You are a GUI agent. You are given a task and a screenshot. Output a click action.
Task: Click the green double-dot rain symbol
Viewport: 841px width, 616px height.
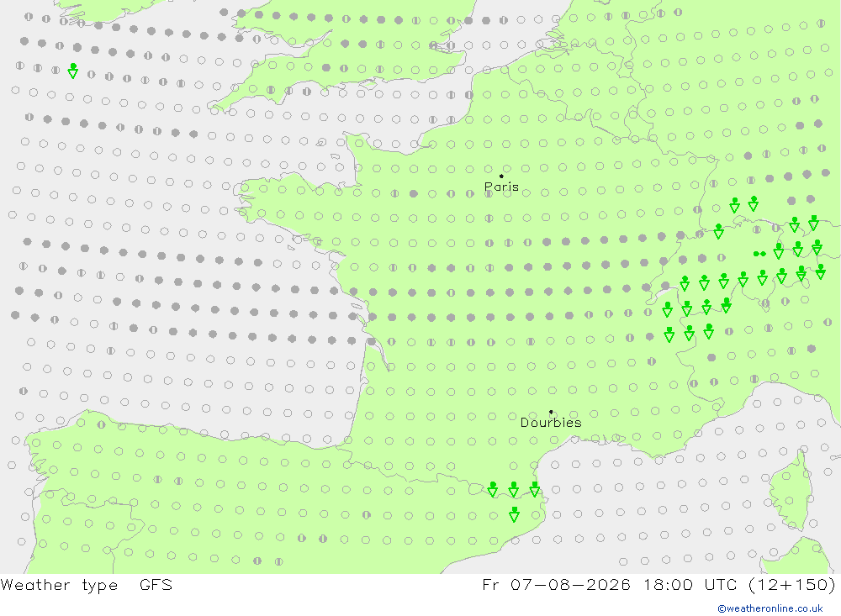point(759,254)
